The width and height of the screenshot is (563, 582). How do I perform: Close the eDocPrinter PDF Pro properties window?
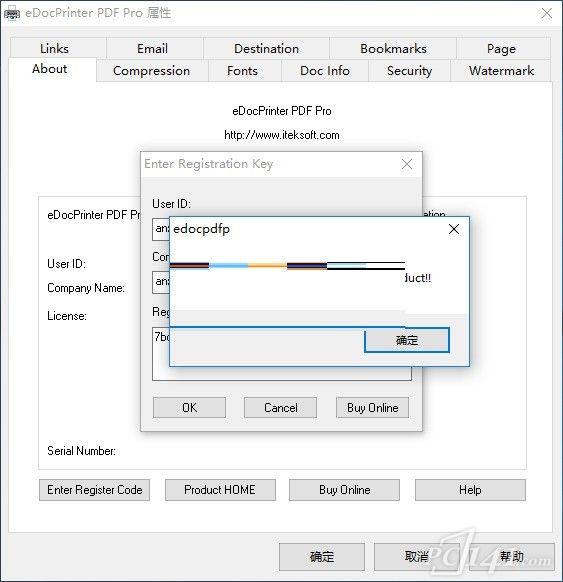(547, 13)
